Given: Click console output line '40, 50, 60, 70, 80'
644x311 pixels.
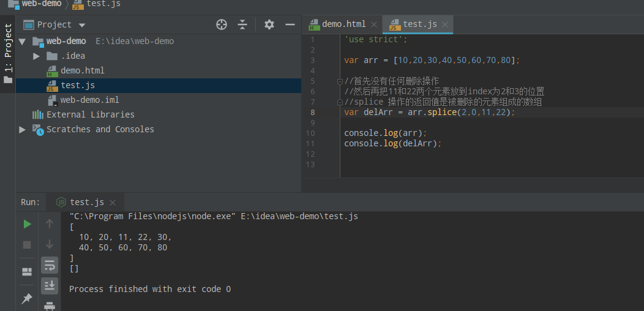Looking at the screenshot, I should (123, 248).
